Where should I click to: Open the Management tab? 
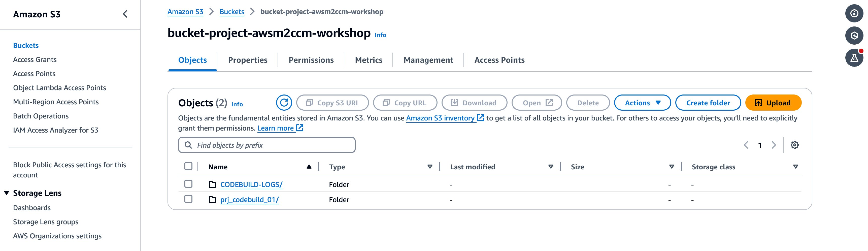tap(428, 60)
